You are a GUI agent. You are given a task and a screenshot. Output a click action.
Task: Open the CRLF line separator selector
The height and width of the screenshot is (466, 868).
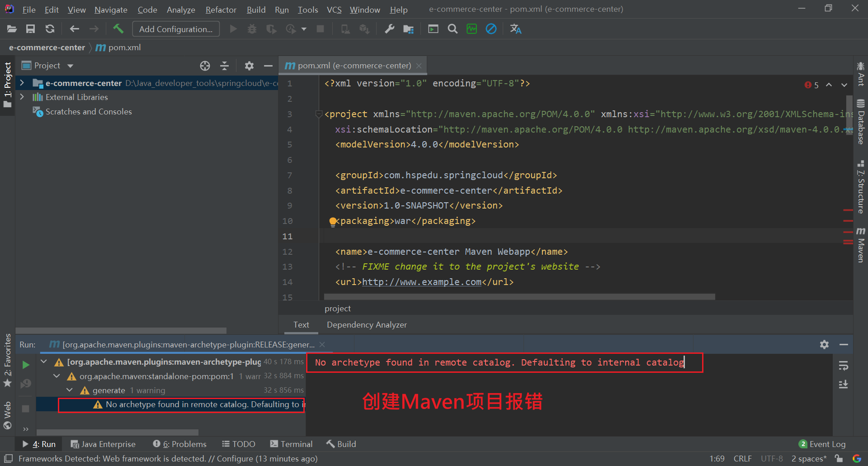pyautogui.click(x=743, y=458)
